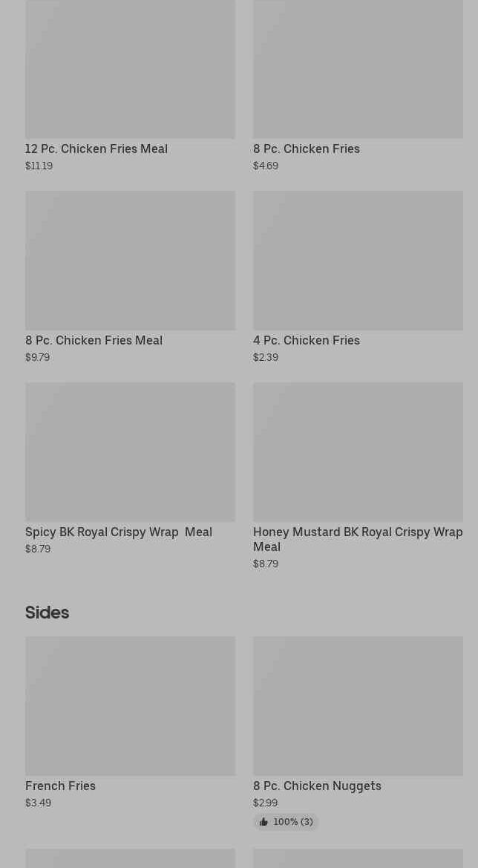View the Honey Mustard BK Royal Crispy Wrap image
The height and width of the screenshot is (868, 478).
[358, 451]
